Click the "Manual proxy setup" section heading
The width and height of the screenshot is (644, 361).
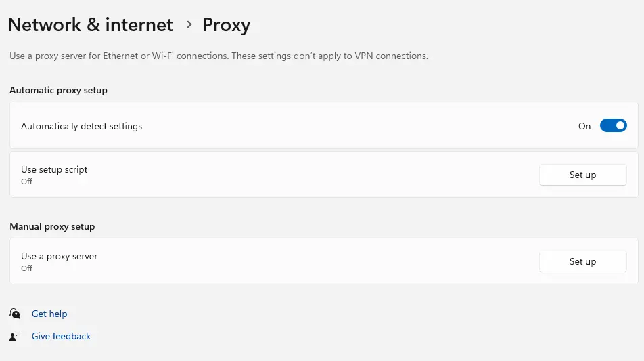pos(52,226)
